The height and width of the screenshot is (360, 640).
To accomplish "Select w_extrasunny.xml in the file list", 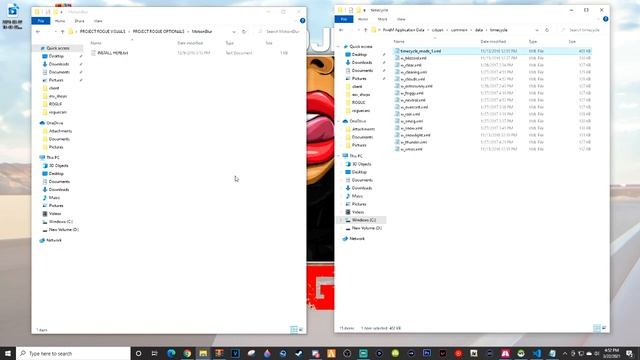I will (x=416, y=86).
